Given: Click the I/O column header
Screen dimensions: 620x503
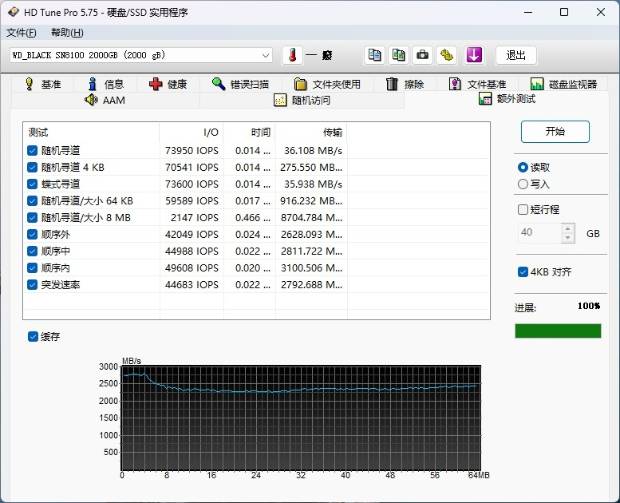Looking at the screenshot, I should point(191,132).
